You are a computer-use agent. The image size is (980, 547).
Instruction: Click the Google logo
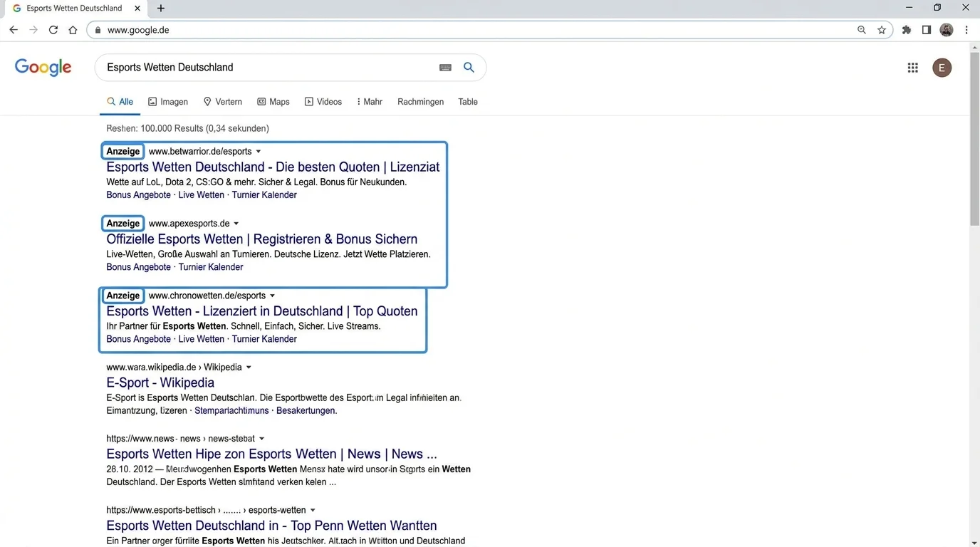coord(43,68)
